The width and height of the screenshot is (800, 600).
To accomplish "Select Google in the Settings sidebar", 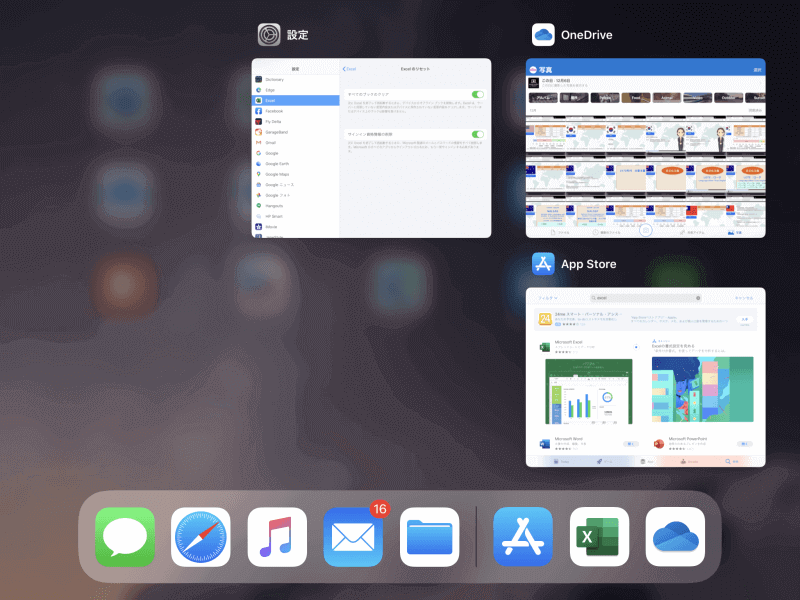I will [295, 153].
